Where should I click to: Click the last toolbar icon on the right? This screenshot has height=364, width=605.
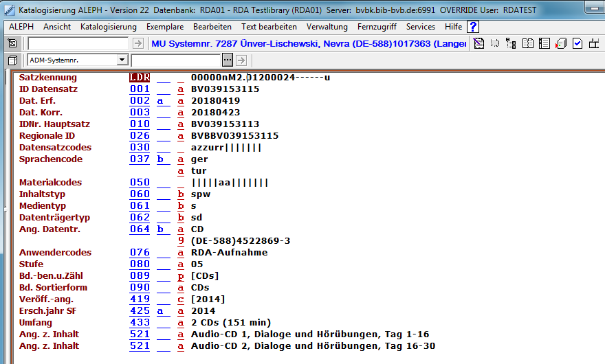point(593,44)
